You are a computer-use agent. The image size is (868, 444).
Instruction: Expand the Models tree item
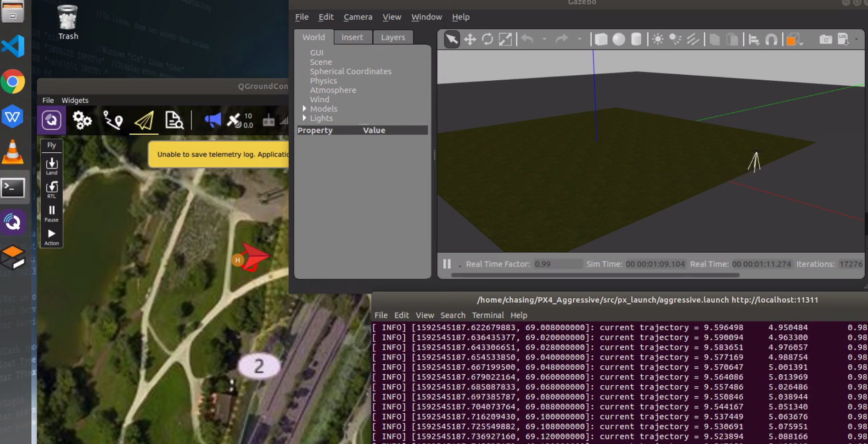304,109
